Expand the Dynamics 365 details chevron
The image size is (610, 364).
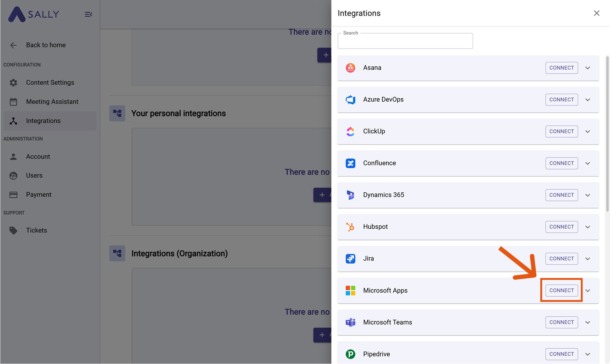[588, 195]
